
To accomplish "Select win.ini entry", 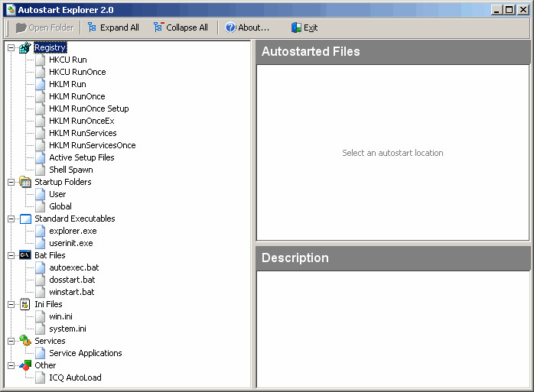I will point(60,317).
